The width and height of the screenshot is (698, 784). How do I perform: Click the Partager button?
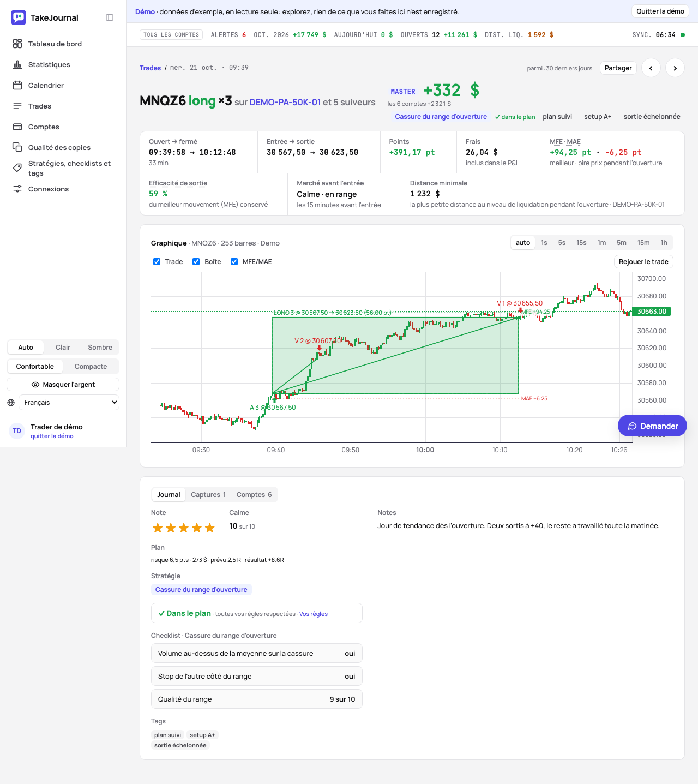click(x=618, y=68)
